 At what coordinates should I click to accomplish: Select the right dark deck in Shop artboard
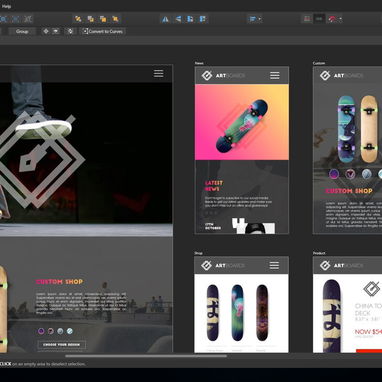tap(262, 312)
